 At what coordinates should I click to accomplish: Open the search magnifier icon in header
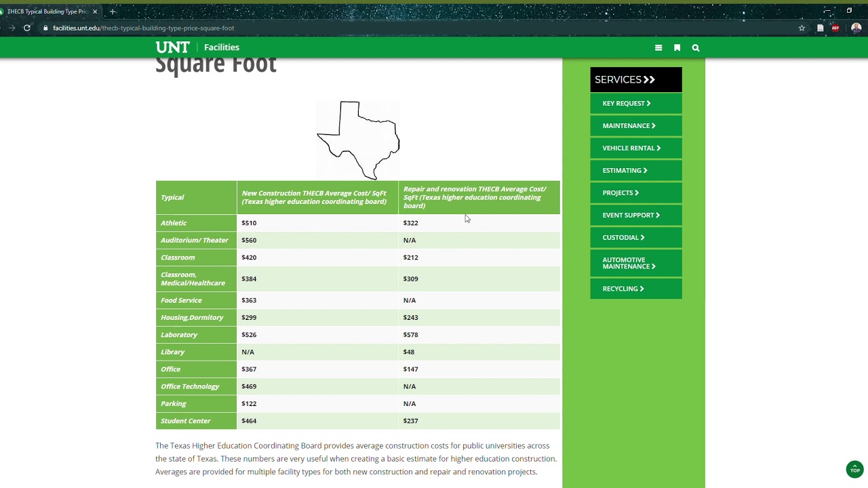696,47
